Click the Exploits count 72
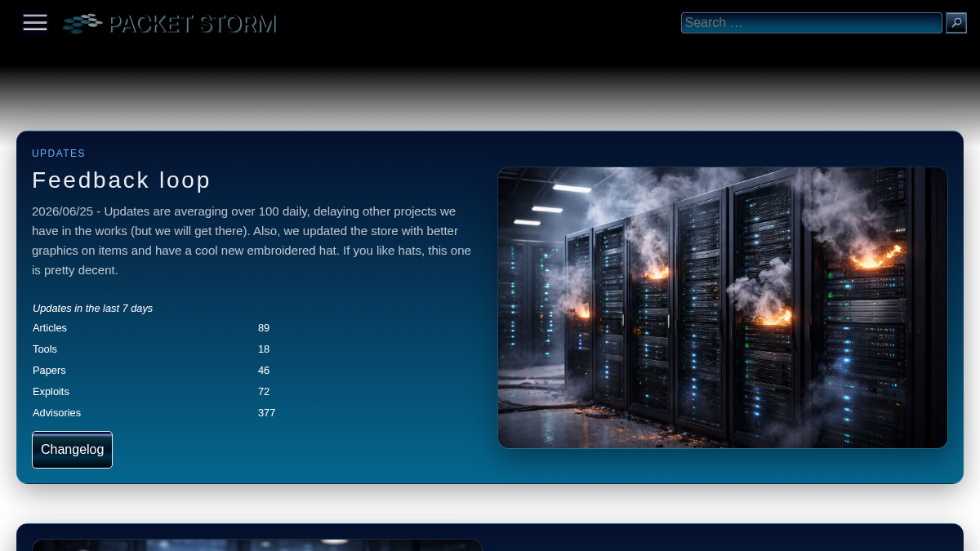The height and width of the screenshot is (551, 980). tap(264, 392)
